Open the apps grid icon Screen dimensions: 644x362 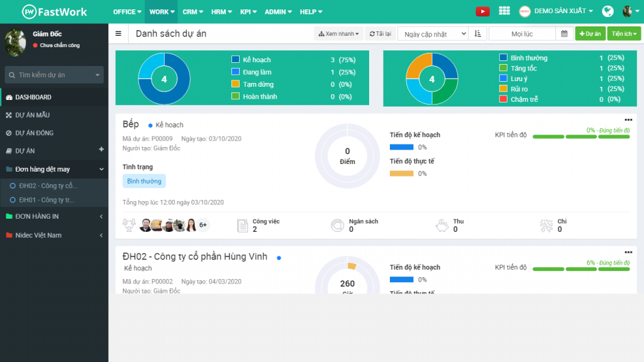click(x=504, y=11)
